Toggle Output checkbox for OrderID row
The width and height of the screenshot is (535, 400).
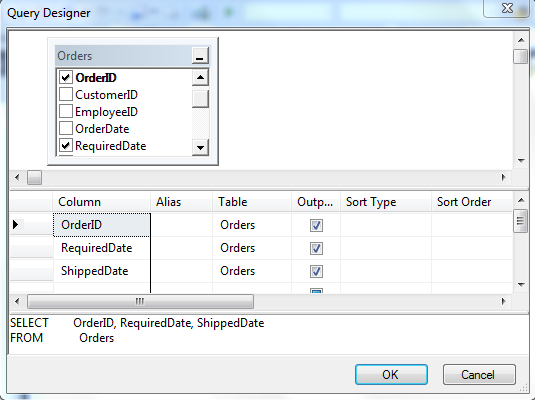point(316,225)
